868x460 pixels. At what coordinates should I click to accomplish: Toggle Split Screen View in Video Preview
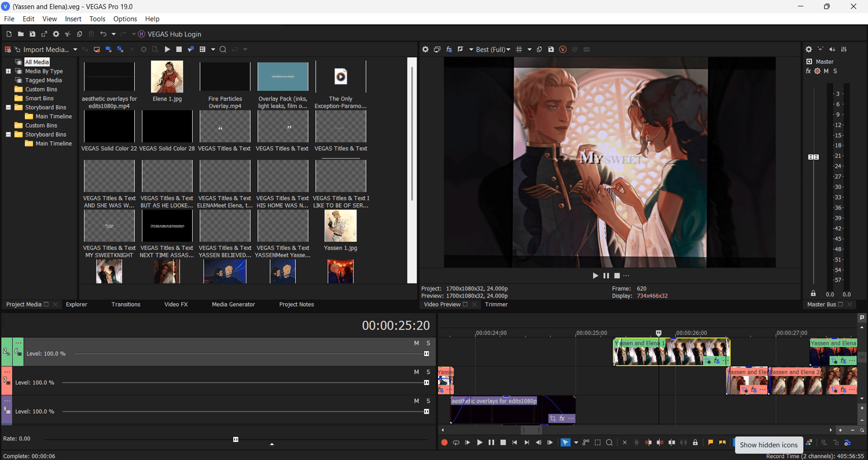pos(461,50)
